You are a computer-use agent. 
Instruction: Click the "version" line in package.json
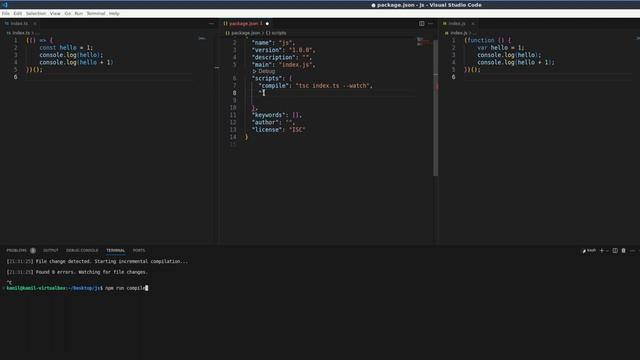pos(284,50)
